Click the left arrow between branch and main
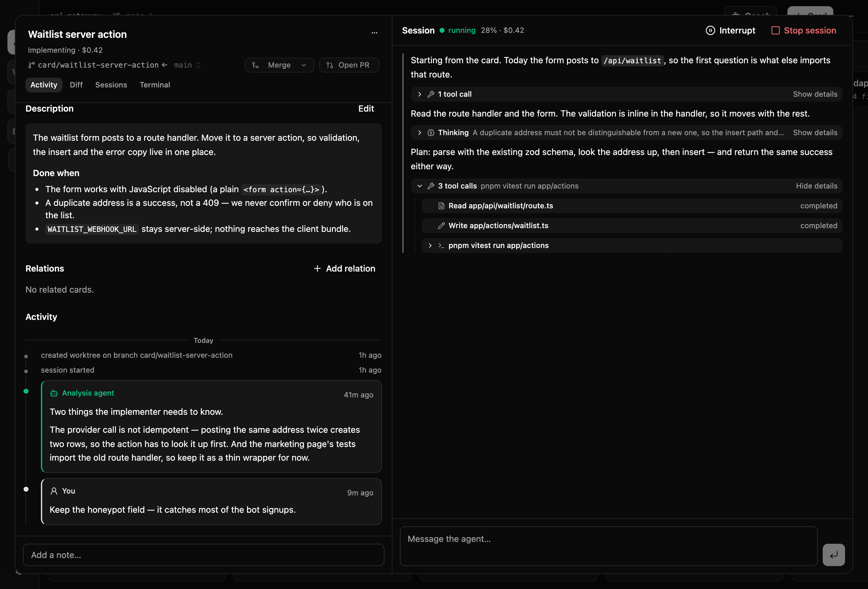This screenshot has height=589, width=868. pyautogui.click(x=165, y=65)
